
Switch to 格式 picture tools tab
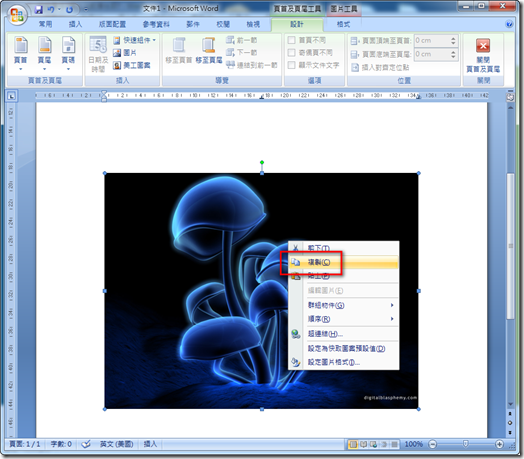click(x=343, y=24)
